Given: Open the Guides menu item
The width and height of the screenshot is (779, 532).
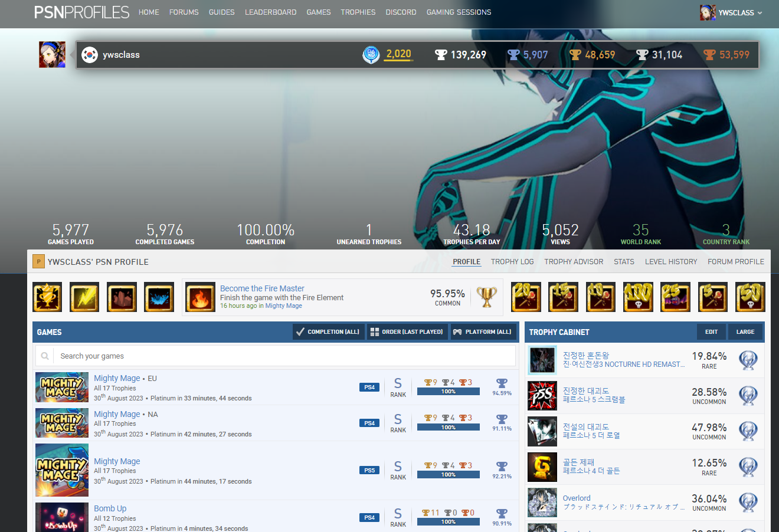Looking at the screenshot, I should [222, 12].
